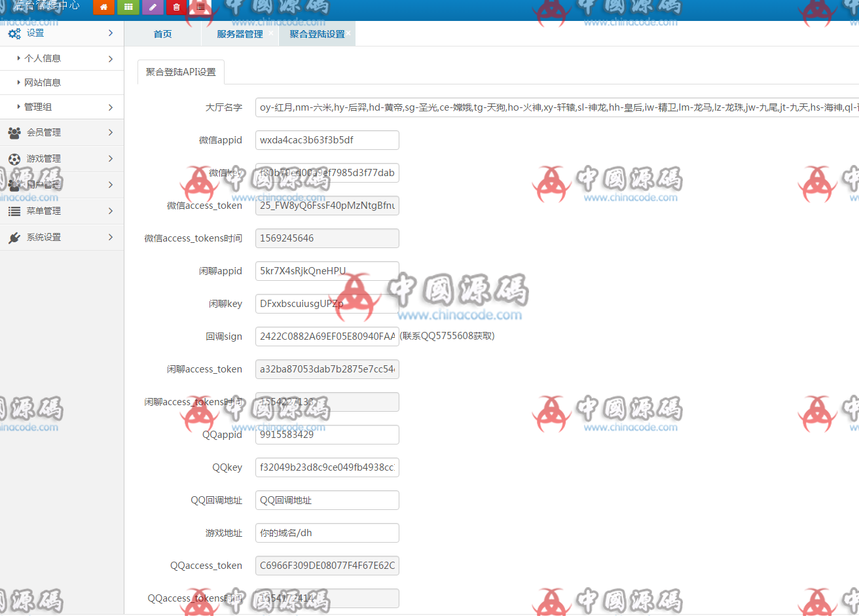Screen dimensions: 859x616
Task: Open the 系统设置 sidebar menu
Action: tap(62, 237)
